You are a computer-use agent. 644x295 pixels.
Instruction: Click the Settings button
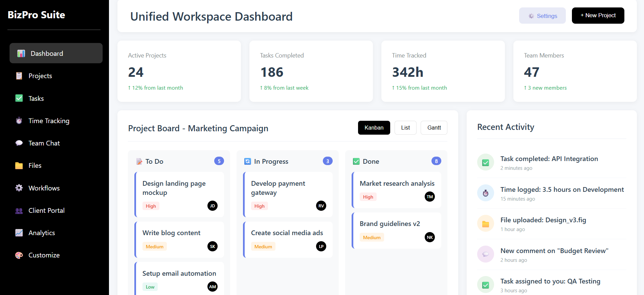[x=542, y=16]
